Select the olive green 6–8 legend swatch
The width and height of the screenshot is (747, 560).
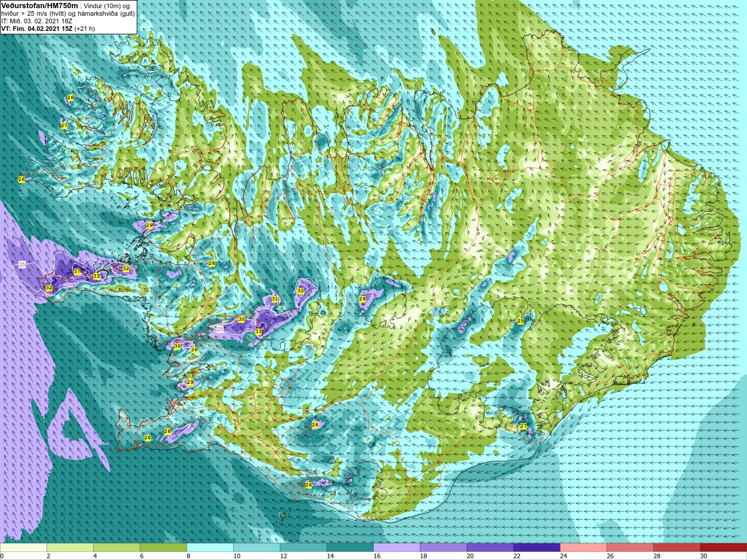coord(163,548)
